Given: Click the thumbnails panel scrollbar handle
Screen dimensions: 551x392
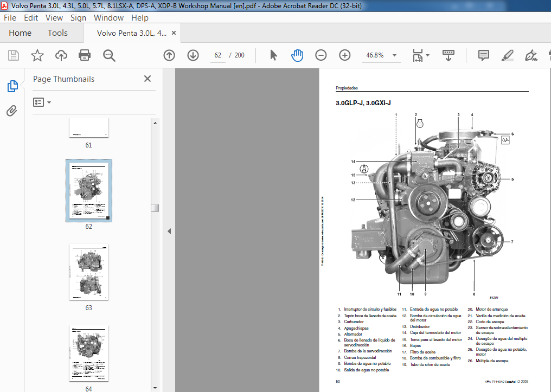Looking at the screenshot, I should 155,208.
